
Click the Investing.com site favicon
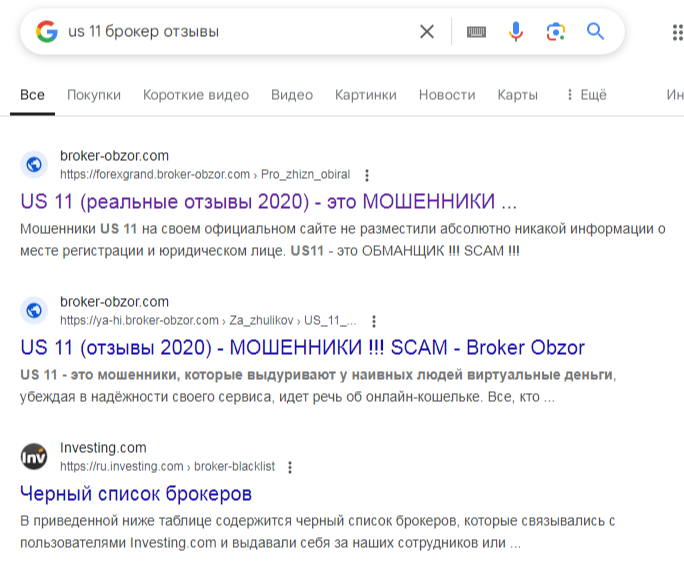[34, 457]
